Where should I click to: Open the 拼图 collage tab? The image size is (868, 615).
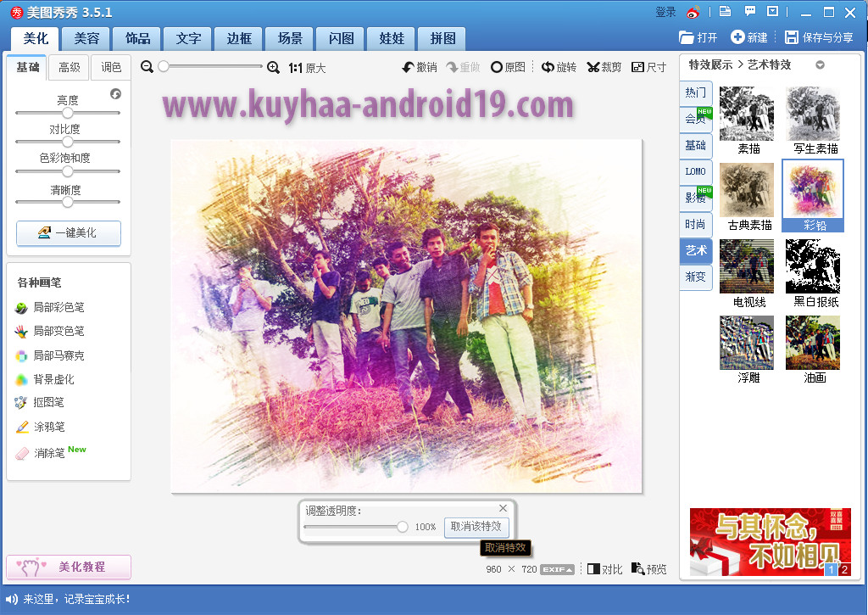[x=442, y=38]
